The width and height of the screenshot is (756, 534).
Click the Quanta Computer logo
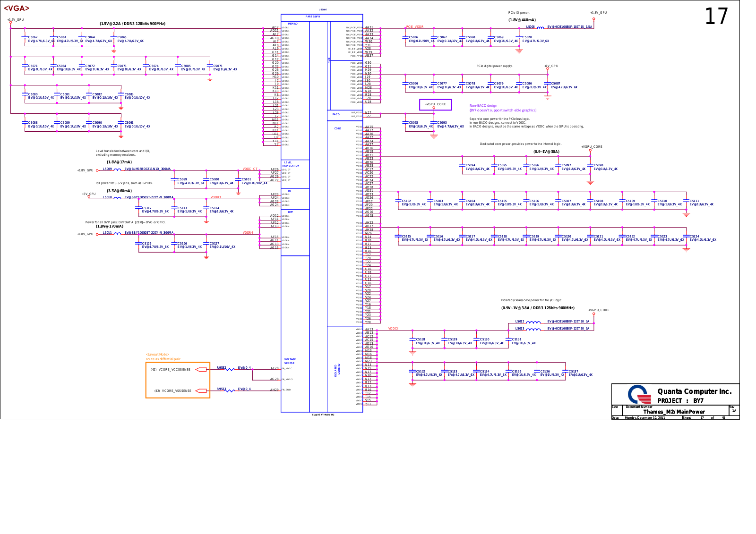click(x=639, y=394)
